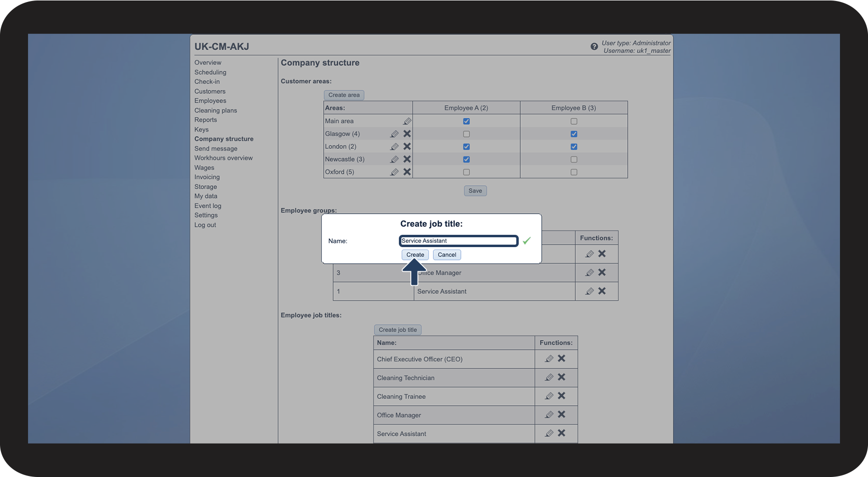Uncheck Main area for Employee A
The image size is (868, 477).
coord(466,121)
